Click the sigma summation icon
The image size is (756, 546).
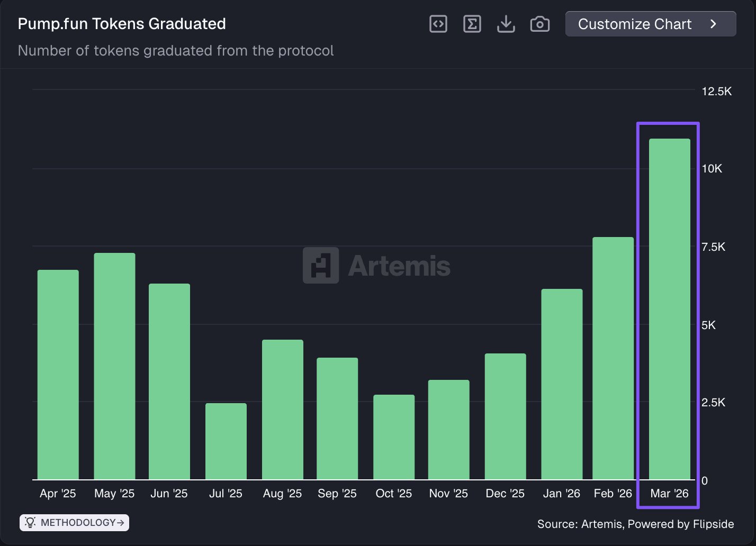pos(472,24)
